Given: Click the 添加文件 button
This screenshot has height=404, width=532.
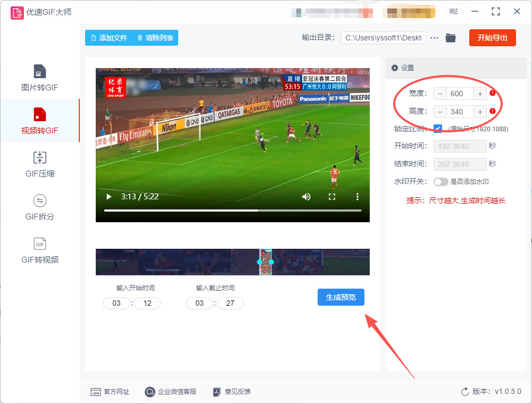Looking at the screenshot, I should pyautogui.click(x=109, y=38).
